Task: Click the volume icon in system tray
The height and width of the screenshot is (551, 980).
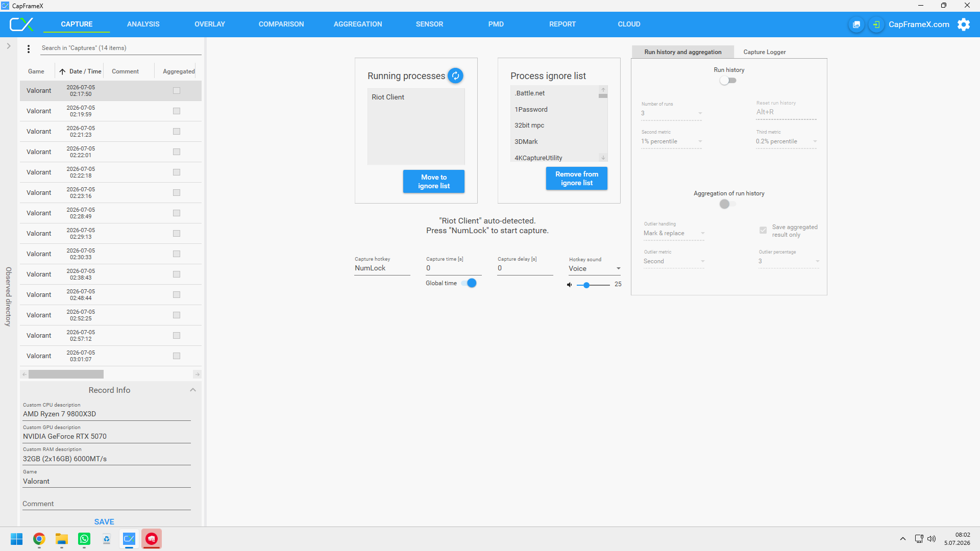Action: click(x=932, y=539)
